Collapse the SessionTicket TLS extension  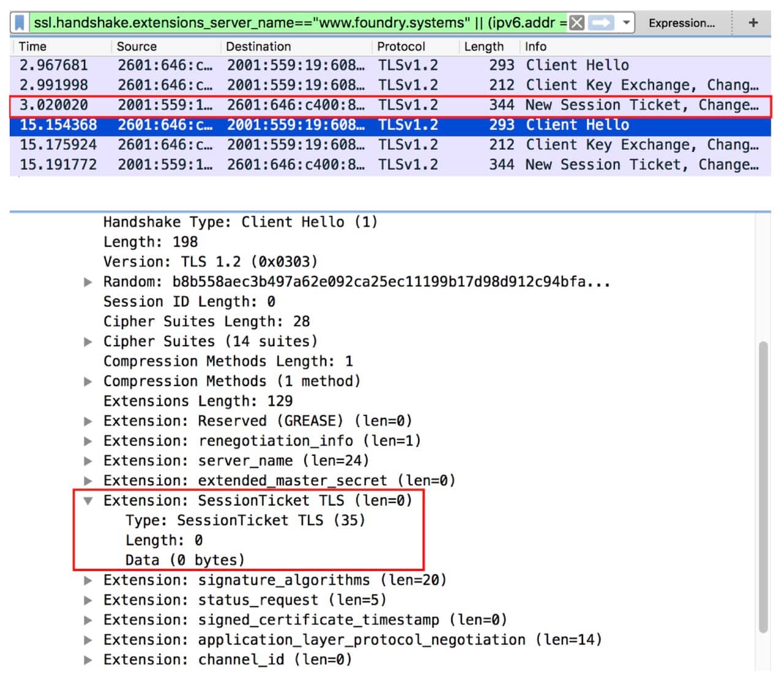click(x=88, y=501)
